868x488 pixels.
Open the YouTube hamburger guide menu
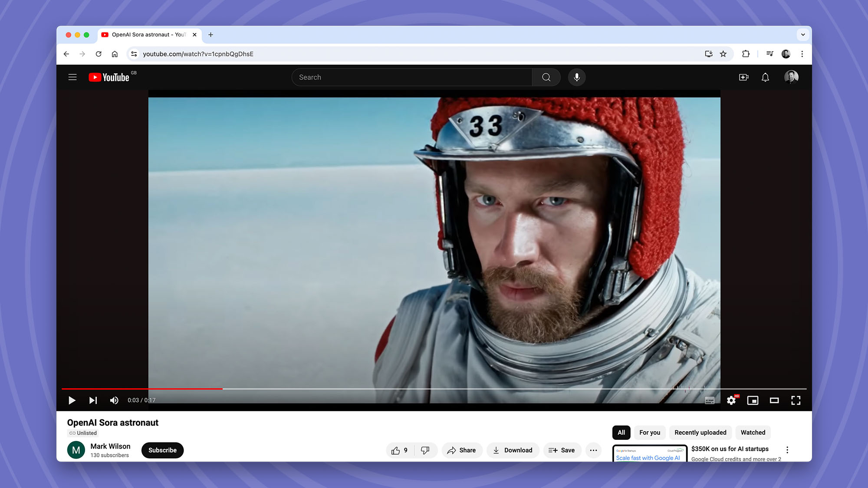pos(72,77)
